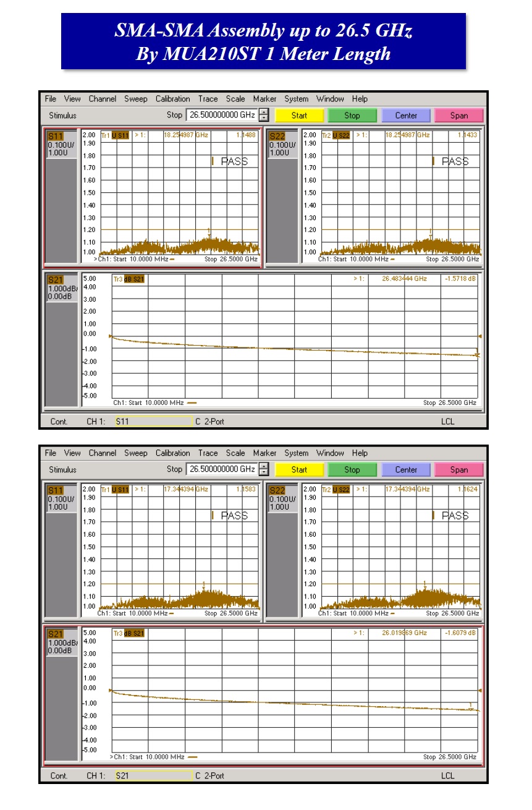Viewport: 532px width, 810px height.
Task: Open the Calibration menu in the lower analyzer window
Action: 173,453
